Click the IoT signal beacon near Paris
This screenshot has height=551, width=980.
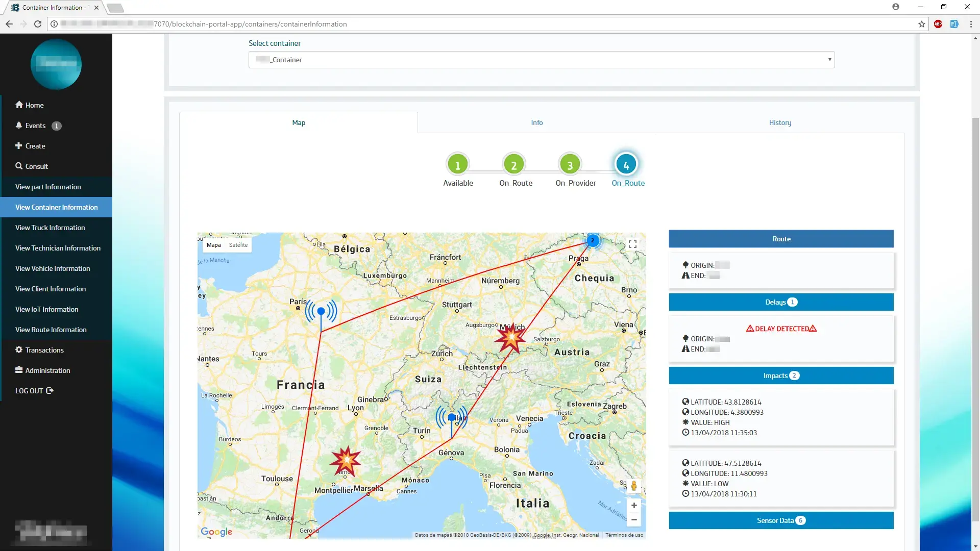coord(321,311)
